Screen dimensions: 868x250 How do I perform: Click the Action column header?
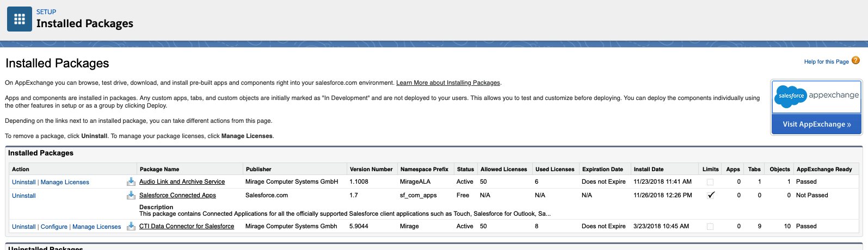(21, 169)
